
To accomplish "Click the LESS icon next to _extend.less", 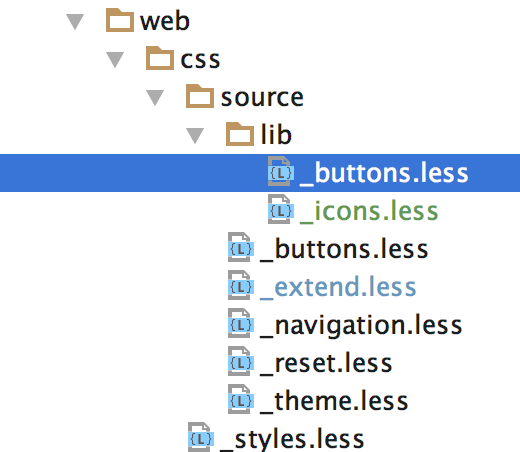I will tap(241, 285).
